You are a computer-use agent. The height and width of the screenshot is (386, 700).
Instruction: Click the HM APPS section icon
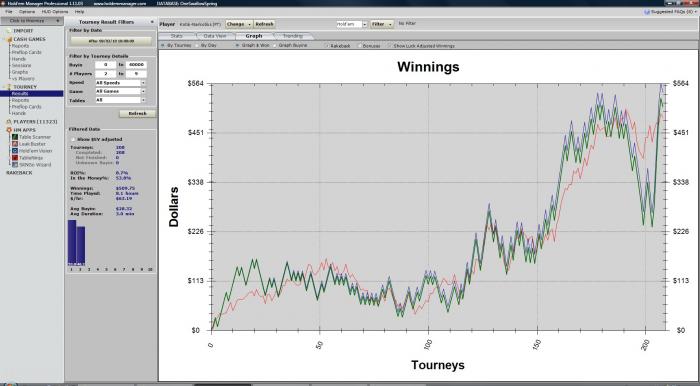tap(8, 130)
